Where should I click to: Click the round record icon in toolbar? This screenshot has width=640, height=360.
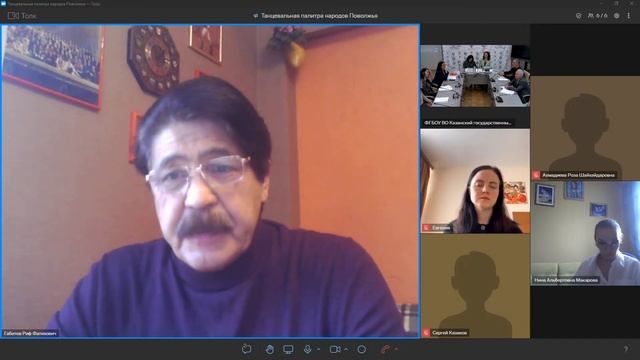(362, 349)
